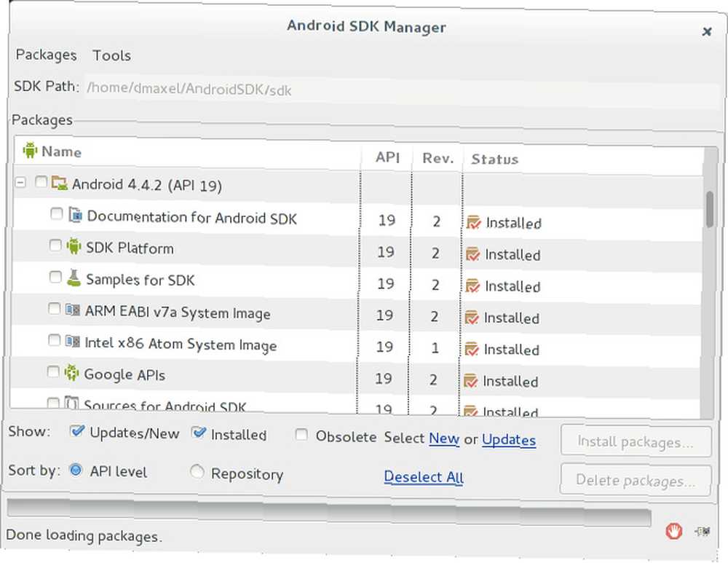Uncheck the Updates/New show filter
Image resolution: width=728 pixels, height=563 pixels.
[x=76, y=432]
